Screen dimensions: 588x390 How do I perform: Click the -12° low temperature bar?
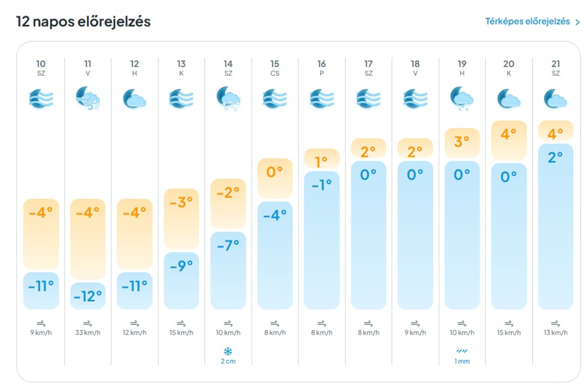click(x=88, y=296)
